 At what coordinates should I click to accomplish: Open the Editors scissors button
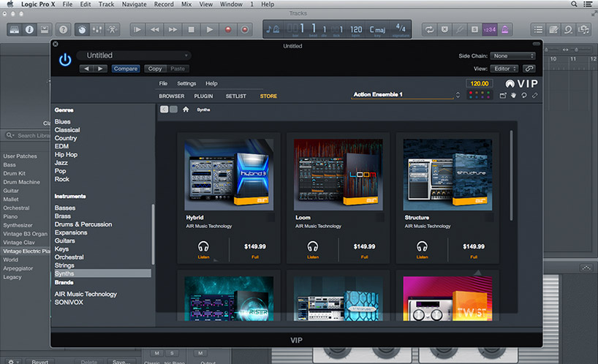click(112, 29)
